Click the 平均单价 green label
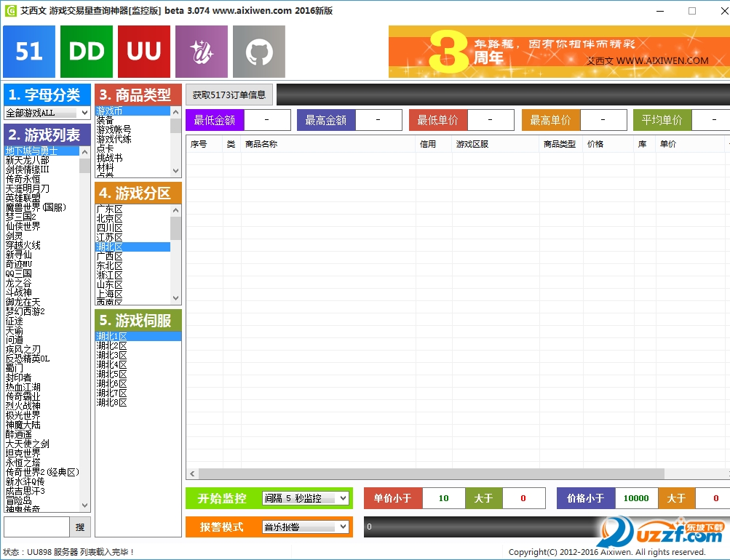 662,121
